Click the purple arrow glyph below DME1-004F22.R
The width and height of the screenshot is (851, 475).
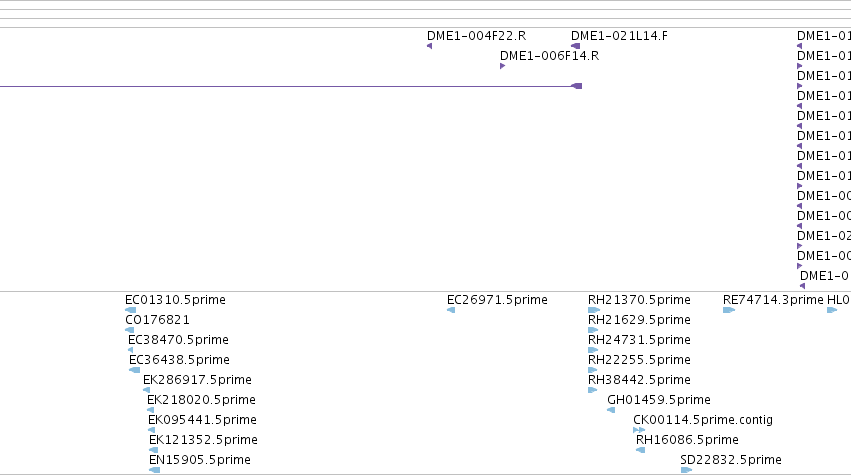[x=429, y=46]
